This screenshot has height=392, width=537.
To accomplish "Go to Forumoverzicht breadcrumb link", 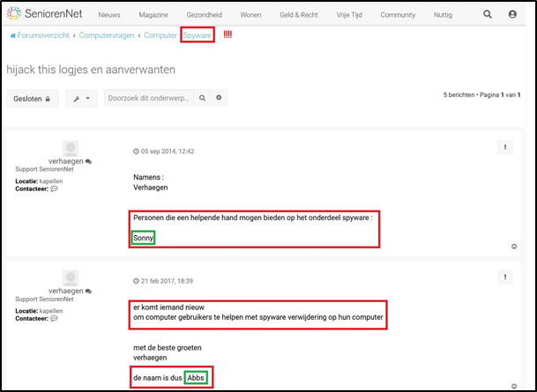I will 41,35.
